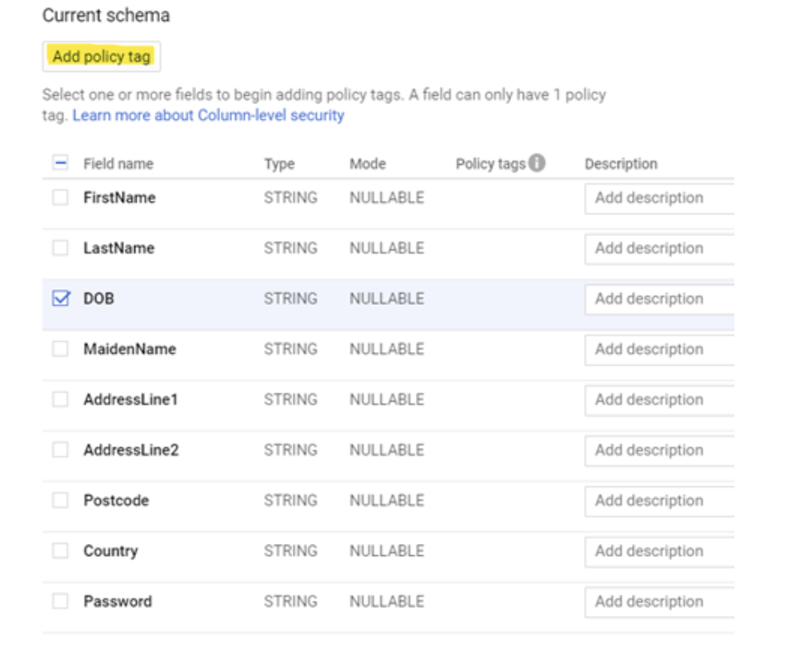Toggle the select-all fields header checkbox
Viewport: 792px width, 672px height.
61,163
